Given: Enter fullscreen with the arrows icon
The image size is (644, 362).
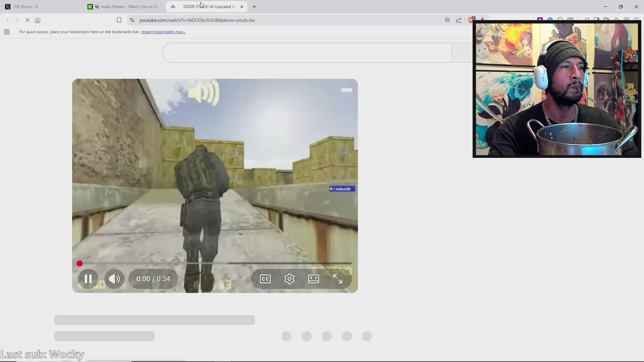Looking at the screenshot, I should [338, 279].
